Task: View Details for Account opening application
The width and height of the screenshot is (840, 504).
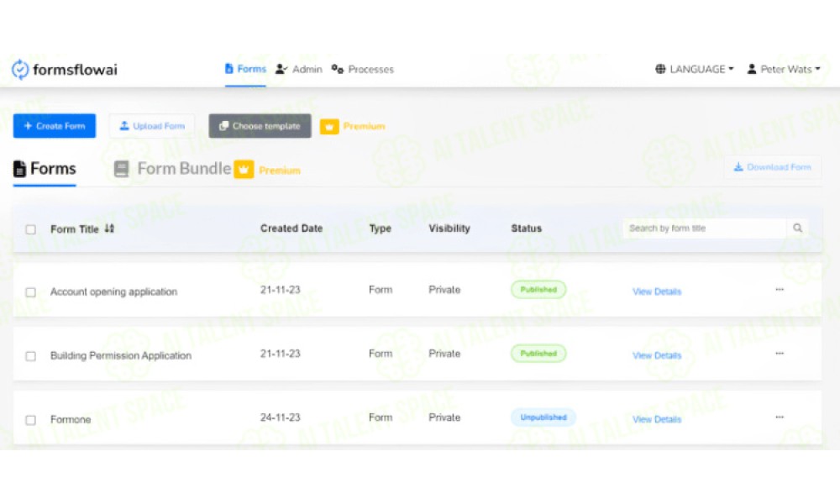Action: pyautogui.click(x=657, y=291)
